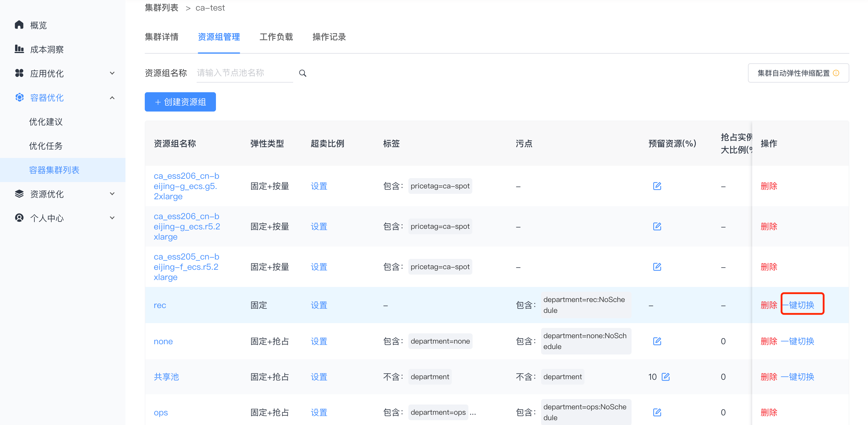Open the rec resource group

click(x=160, y=305)
